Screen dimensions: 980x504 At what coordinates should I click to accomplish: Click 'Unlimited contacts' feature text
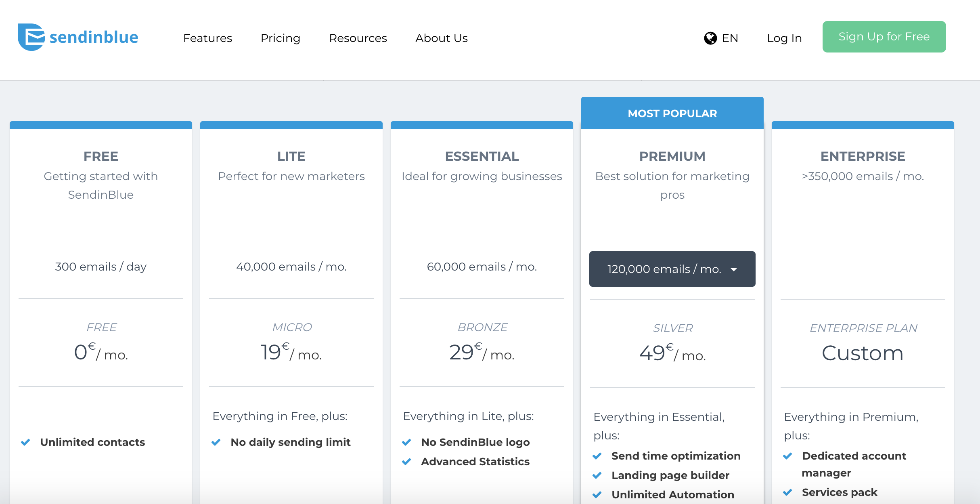pyautogui.click(x=92, y=442)
